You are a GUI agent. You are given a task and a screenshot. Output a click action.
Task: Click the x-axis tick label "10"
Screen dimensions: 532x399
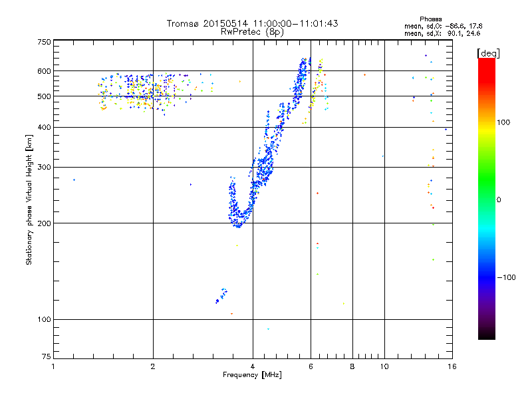pos(384,366)
